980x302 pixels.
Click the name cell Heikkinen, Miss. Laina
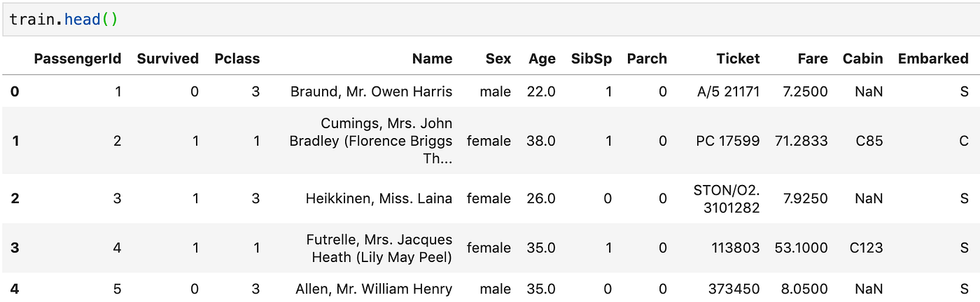click(x=379, y=198)
